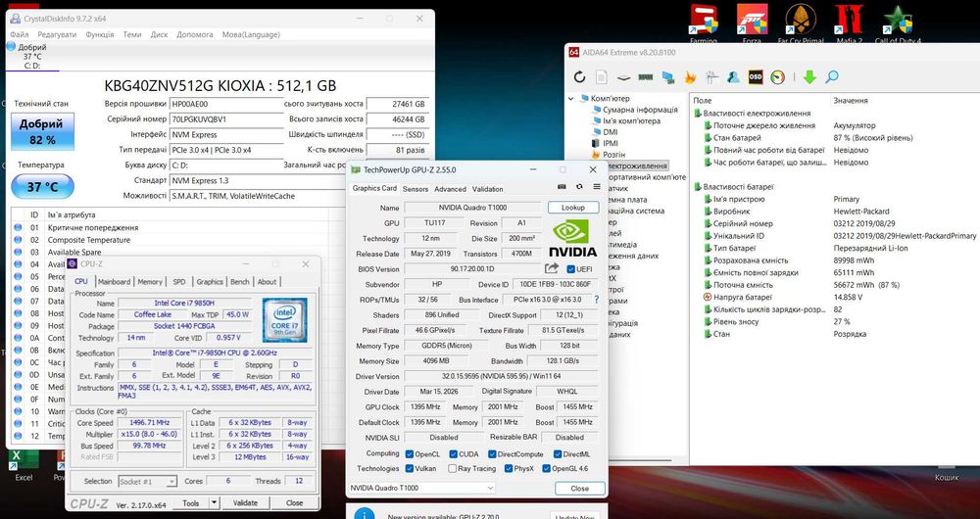Click the green download arrow in AIDA64
980x519 pixels.
[x=809, y=76]
